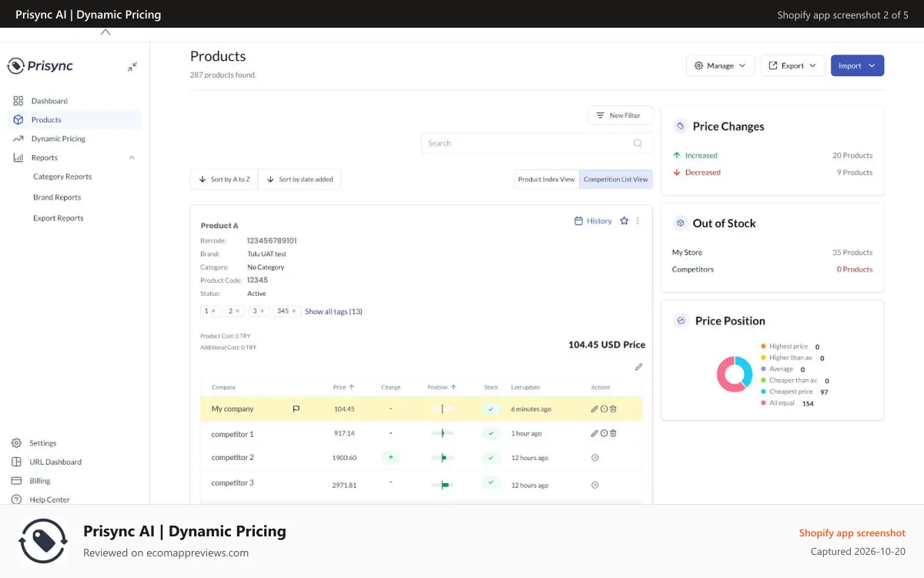Image resolution: width=924 pixels, height=578 pixels.
Task: Click the Cheapest price legend dot
Action: tap(763, 392)
